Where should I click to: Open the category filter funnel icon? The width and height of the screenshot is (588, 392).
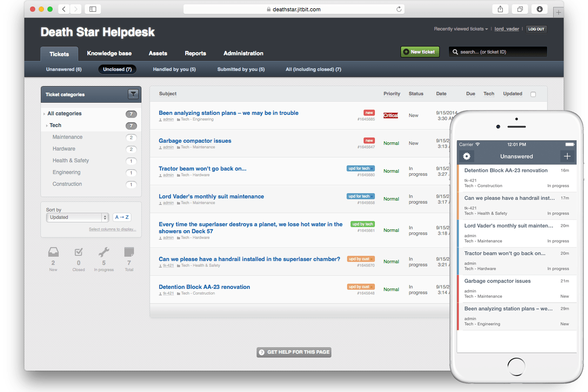(134, 94)
